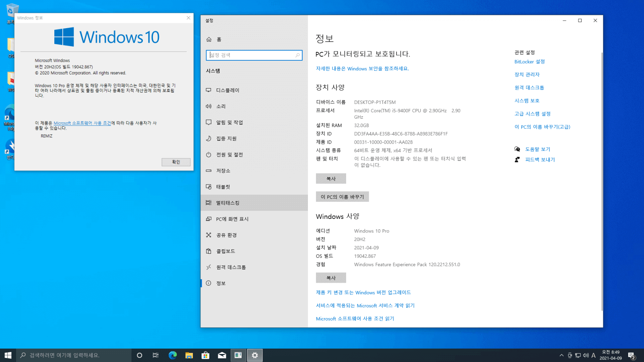Click the Get help icon

[x=517, y=149]
